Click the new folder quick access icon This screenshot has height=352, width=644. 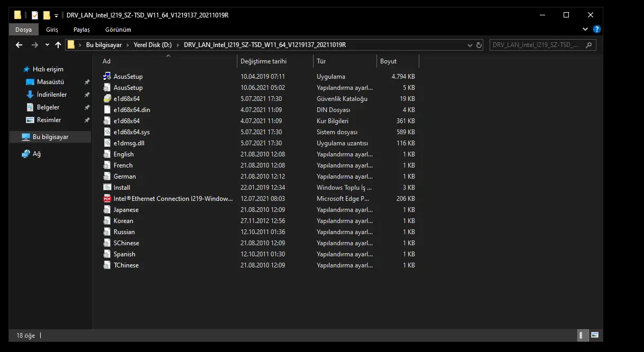47,15
